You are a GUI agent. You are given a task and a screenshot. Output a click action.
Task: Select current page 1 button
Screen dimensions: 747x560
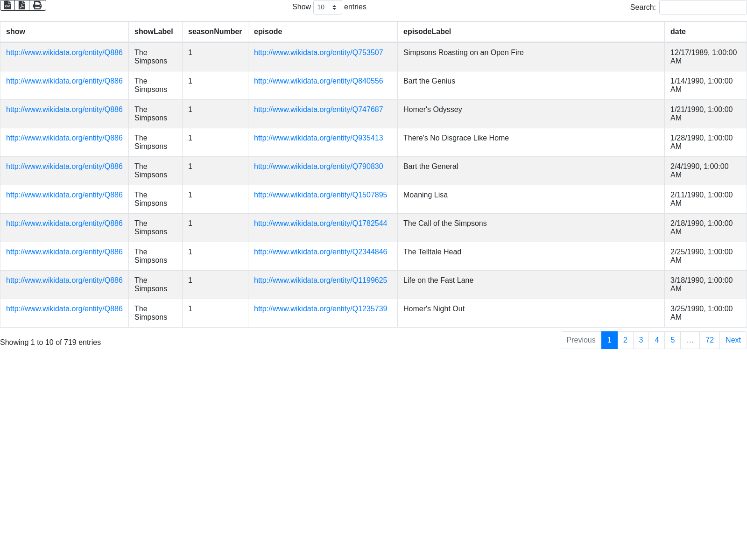click(x=609, y=340)
